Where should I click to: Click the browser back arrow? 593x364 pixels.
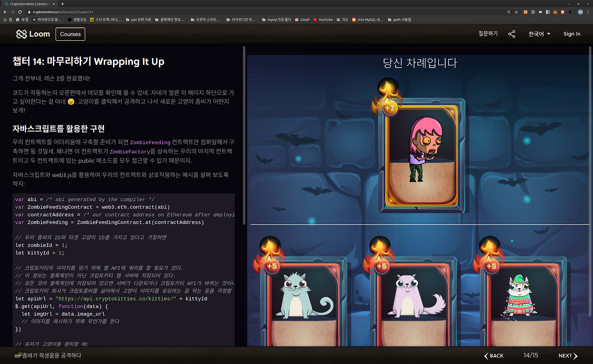click(x=5, y=12)
